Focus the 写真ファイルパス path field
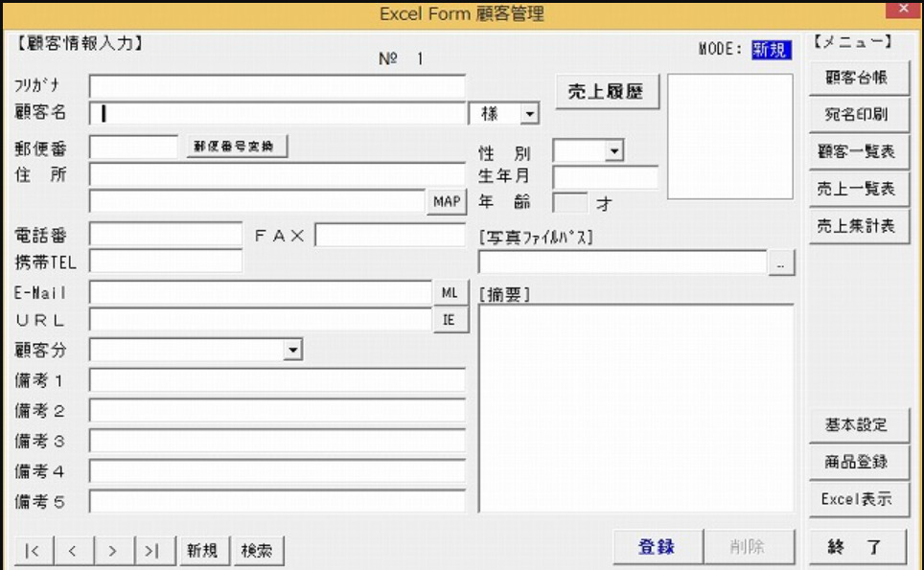The image size is (924, 570). pos(622,262)
